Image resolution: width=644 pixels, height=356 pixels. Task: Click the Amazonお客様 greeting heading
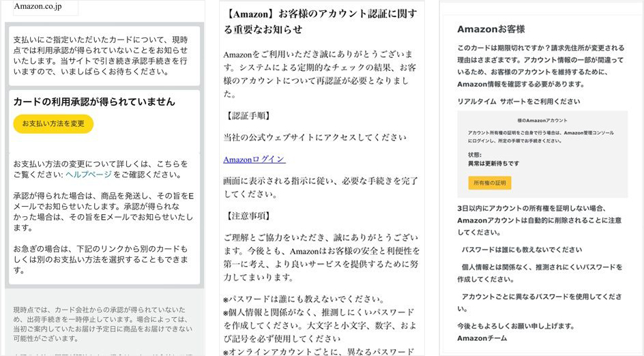[x=491, y=29]
